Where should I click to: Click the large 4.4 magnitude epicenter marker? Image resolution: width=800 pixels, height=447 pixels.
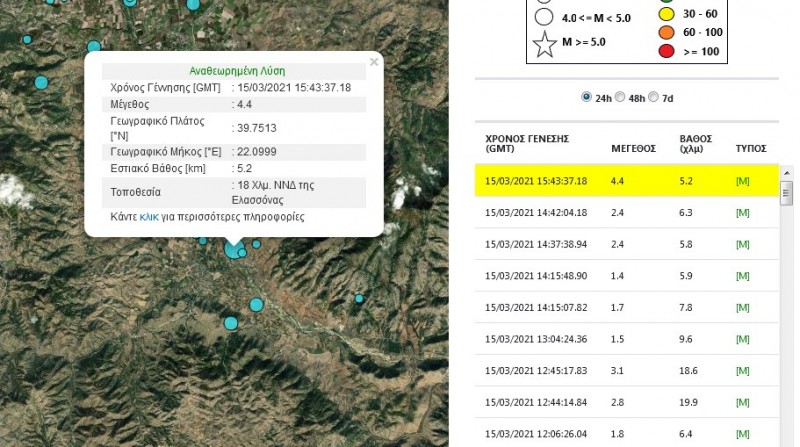coord(233,247)
